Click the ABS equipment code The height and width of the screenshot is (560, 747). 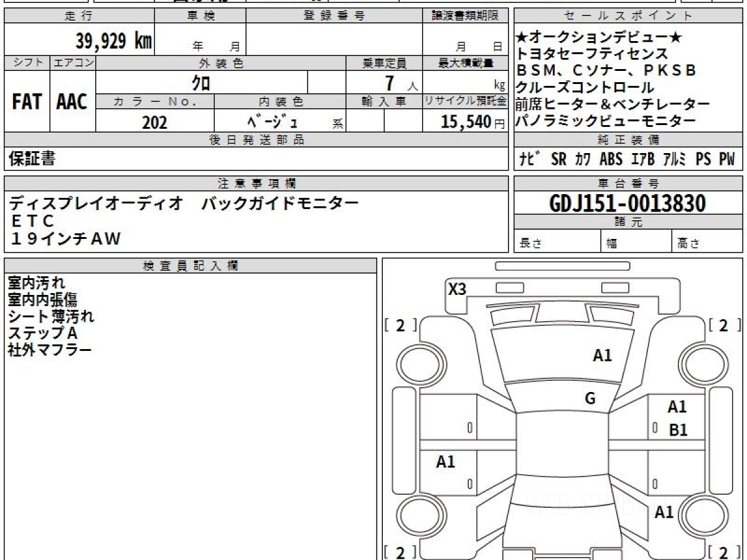(611, 159)
